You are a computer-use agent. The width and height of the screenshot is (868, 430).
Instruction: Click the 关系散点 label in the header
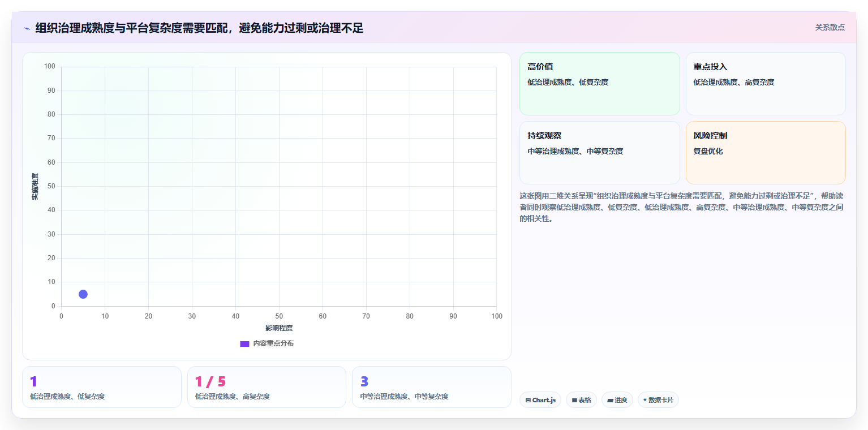tap(830, 27)
